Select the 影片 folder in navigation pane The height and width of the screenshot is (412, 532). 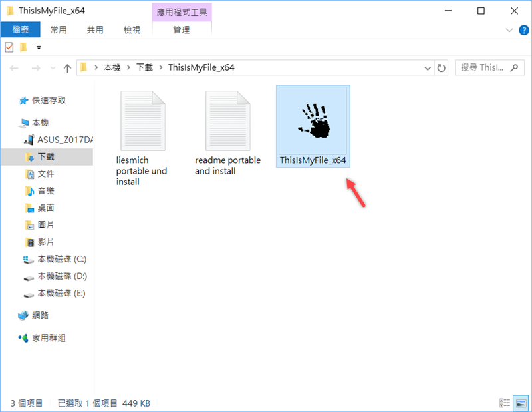46,242
